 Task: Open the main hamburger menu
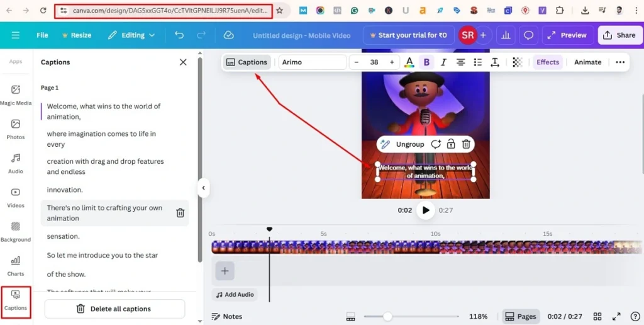point(16,35)
